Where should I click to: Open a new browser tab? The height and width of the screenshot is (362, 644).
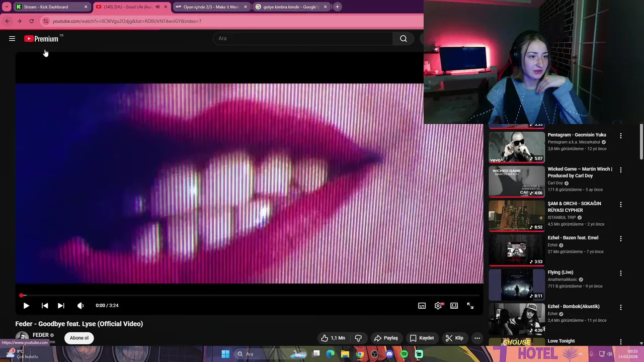337,7
